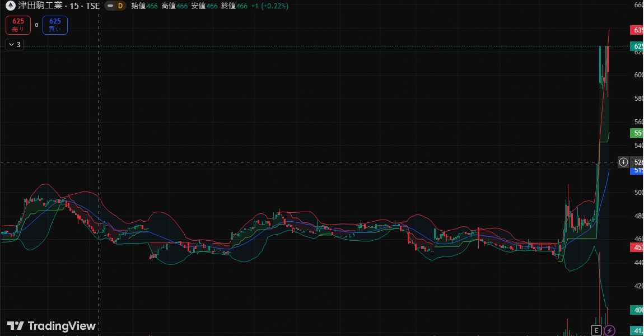Select the red 639 price label

pyautogui.click(x=637, y=30)
